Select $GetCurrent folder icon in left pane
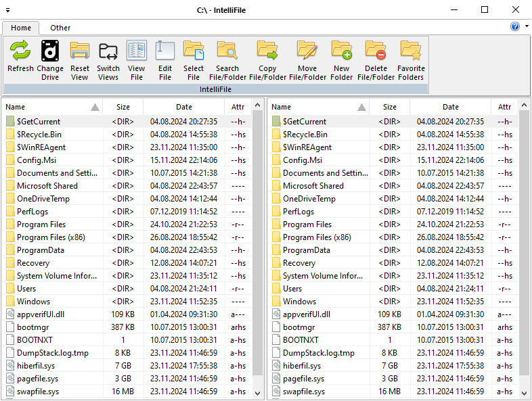Viewport: 532px width, 401px height. [10, 121]
